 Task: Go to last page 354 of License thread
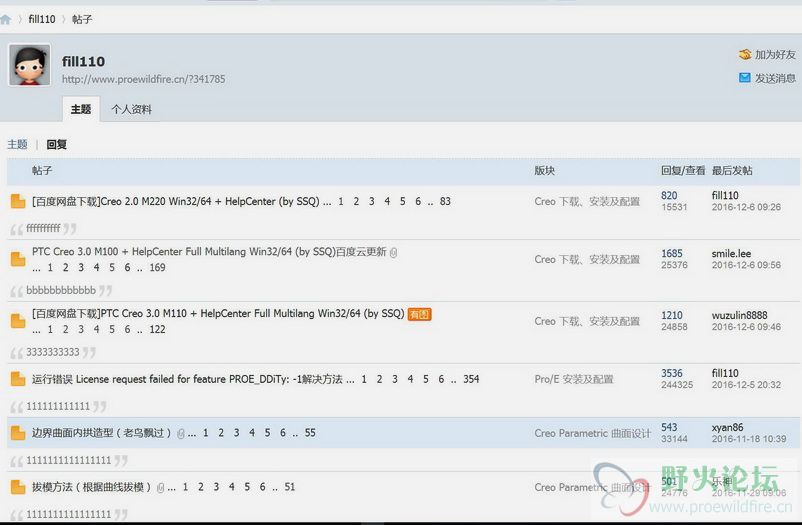click(x=471, y=379)
